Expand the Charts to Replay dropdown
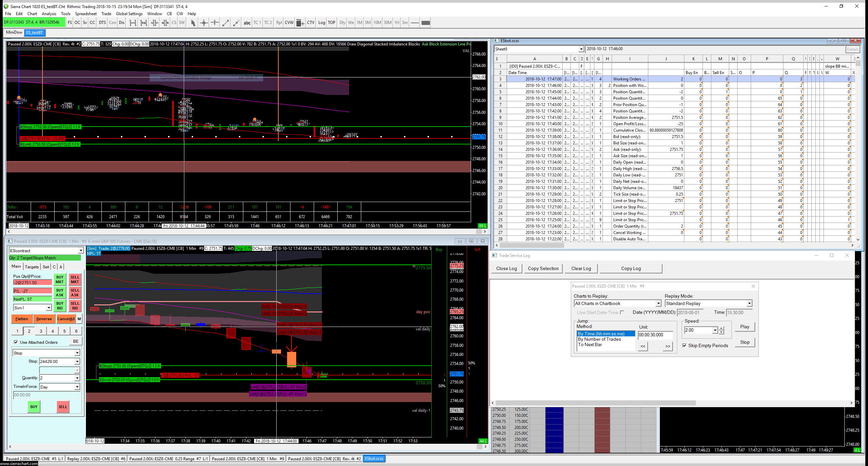 click(658, 303)
